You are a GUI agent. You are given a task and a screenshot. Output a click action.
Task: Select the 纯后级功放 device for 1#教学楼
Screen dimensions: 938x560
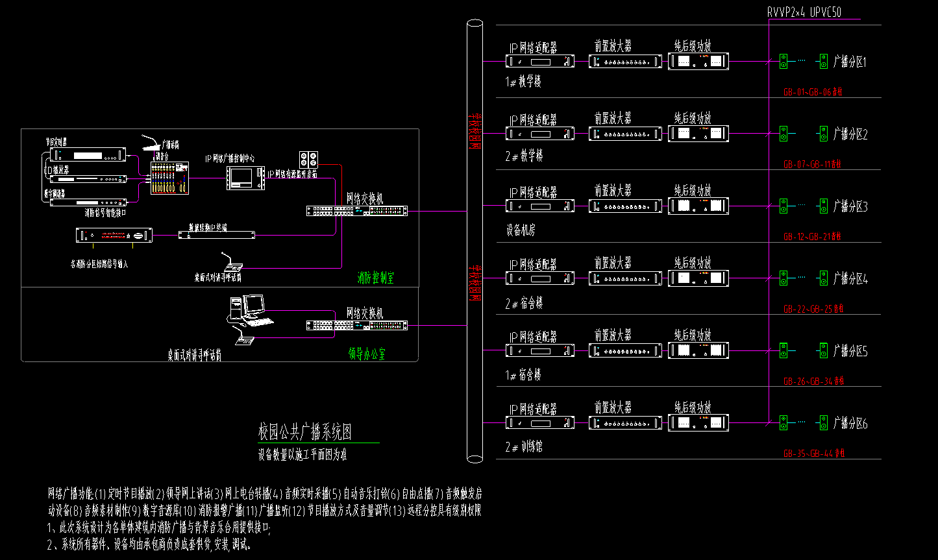point(698,62)
